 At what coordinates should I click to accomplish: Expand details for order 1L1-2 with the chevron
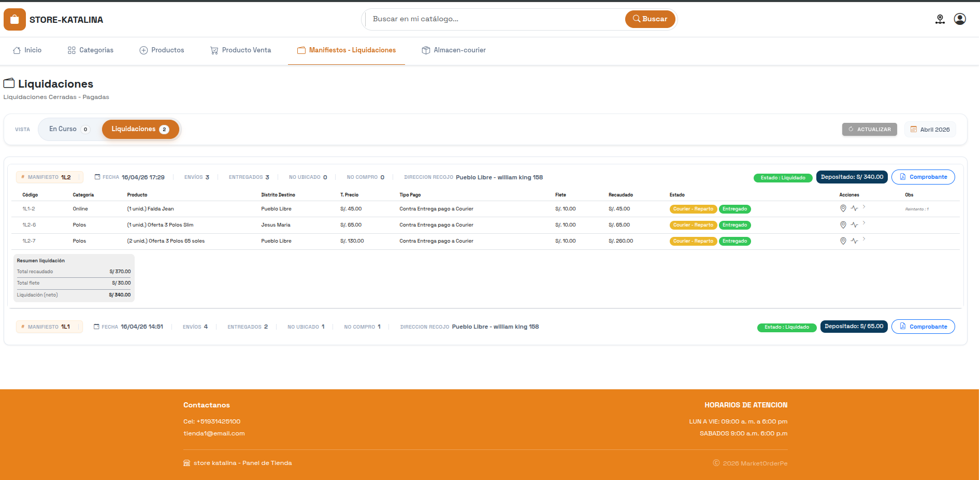coord(864,207)
